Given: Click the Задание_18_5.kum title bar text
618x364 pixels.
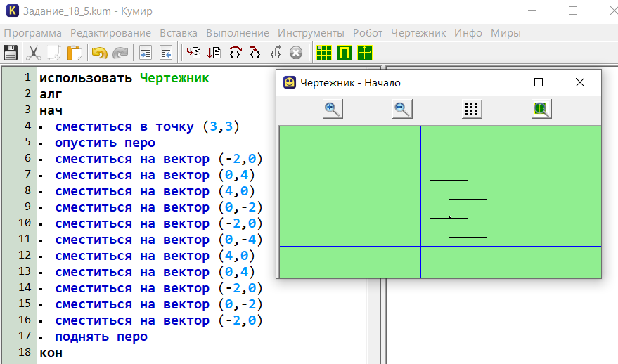Looking at the screenshot, I should [87, 11].
